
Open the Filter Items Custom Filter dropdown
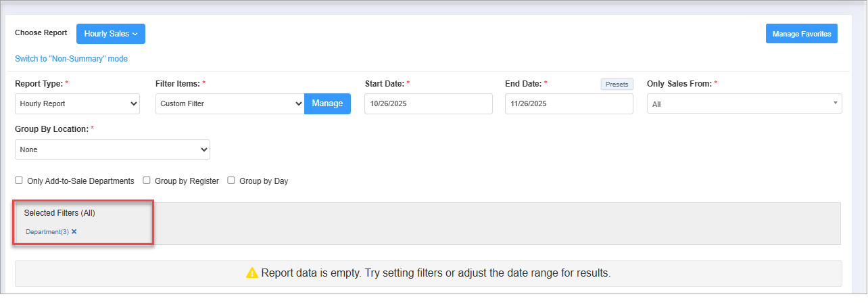230,104
